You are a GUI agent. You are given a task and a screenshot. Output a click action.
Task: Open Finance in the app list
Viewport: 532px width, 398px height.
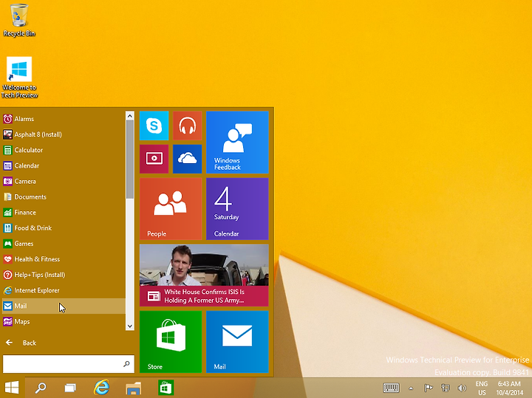point(64,213)
